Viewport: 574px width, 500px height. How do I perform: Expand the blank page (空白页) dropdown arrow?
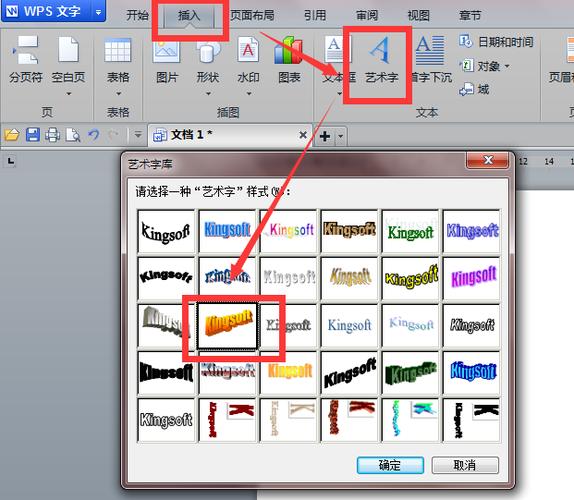68,94
